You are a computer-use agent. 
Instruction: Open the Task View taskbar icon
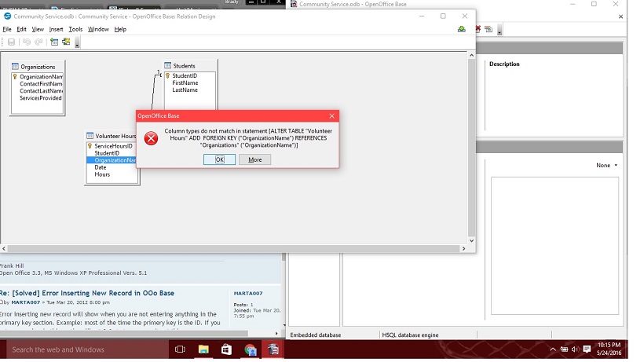coord(180,349)
